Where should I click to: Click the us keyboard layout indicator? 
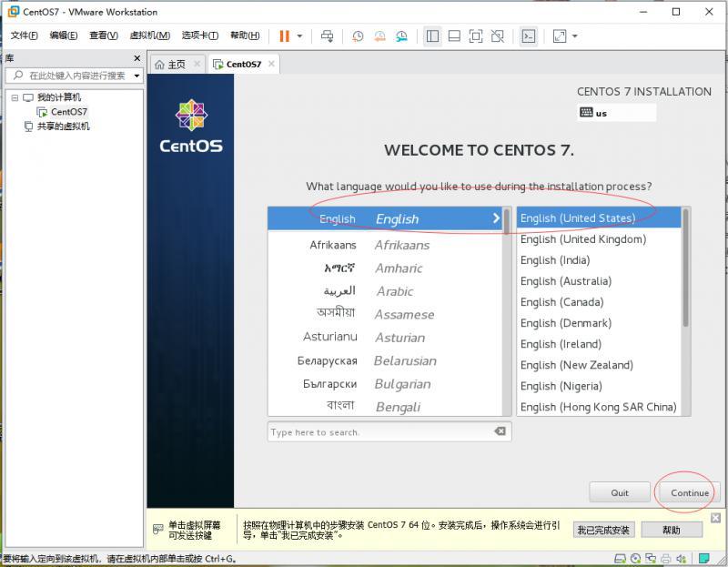point(617,113)
